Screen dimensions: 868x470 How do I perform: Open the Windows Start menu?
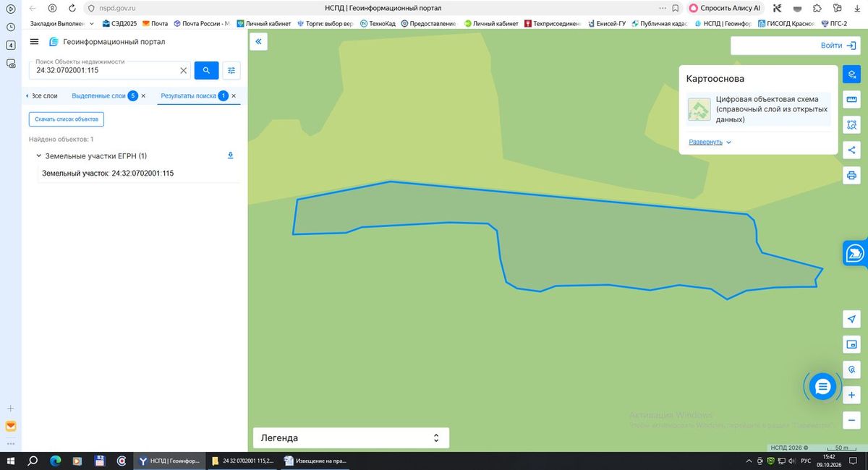coord(10,461)
